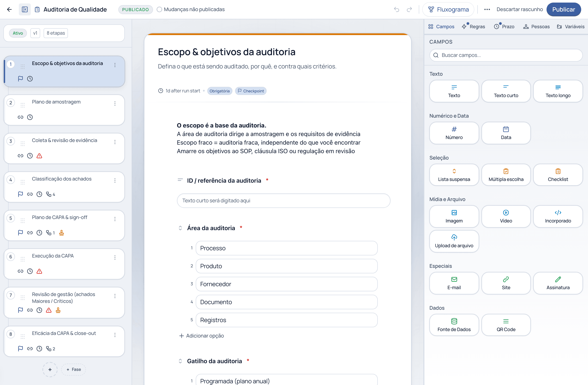Open menu for step Plano de amostragem
588x385 pixels.
tap(115, 104)
